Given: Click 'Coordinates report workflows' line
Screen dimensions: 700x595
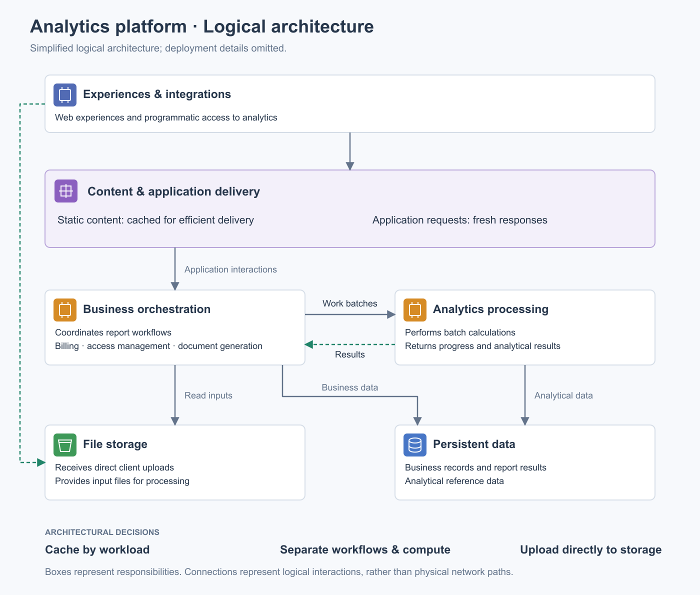Looking at the screenshot, I should (x=113, y=332).
